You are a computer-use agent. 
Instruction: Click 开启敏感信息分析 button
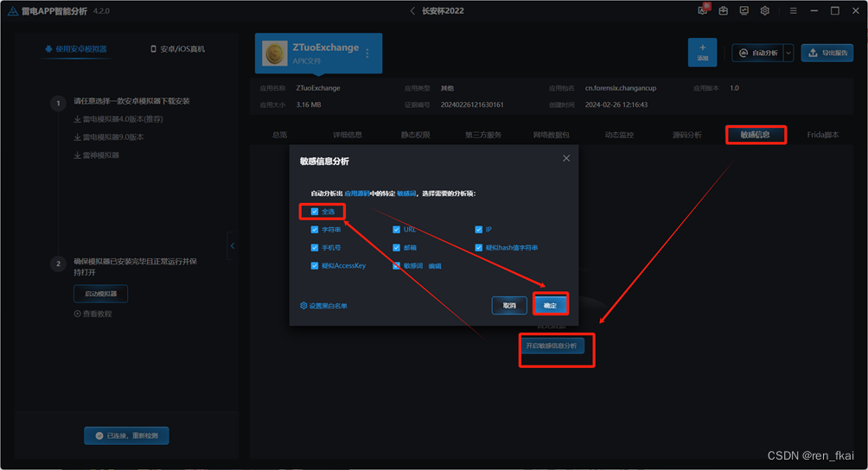(552, 346)
